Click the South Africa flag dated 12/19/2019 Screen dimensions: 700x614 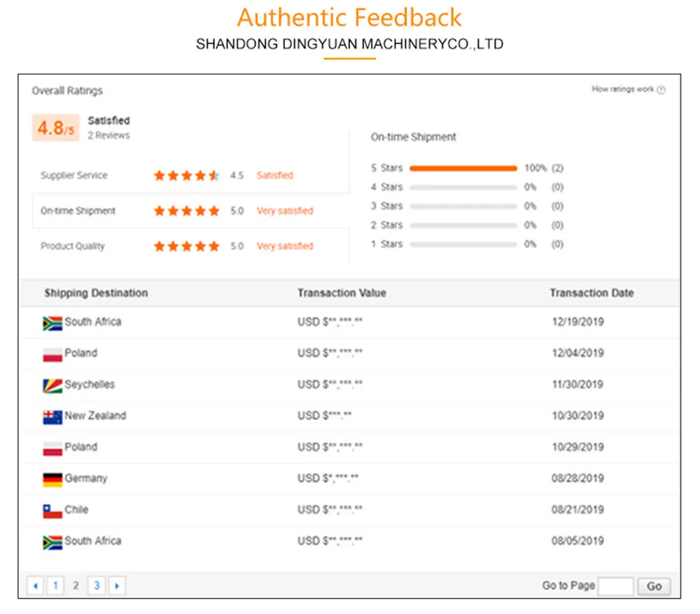point(52,323)
